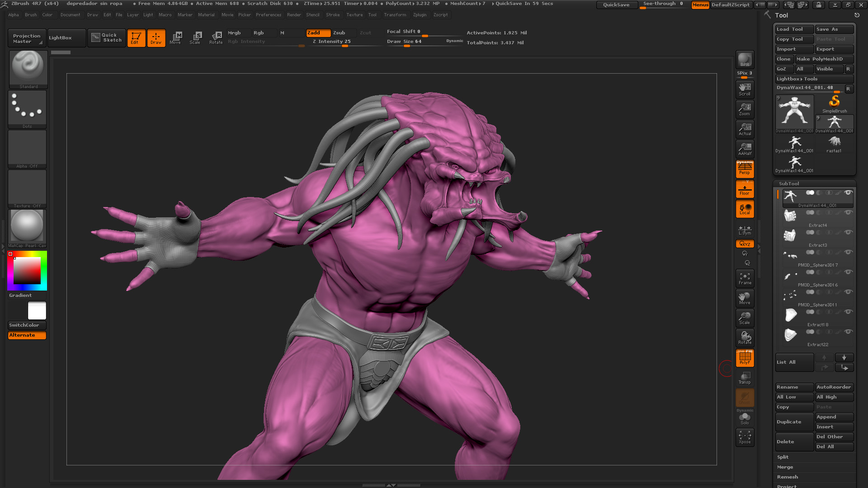Click the BPR render icon
Image resolution: width=868 pixels, height=488 pixels.
[745, 60]
